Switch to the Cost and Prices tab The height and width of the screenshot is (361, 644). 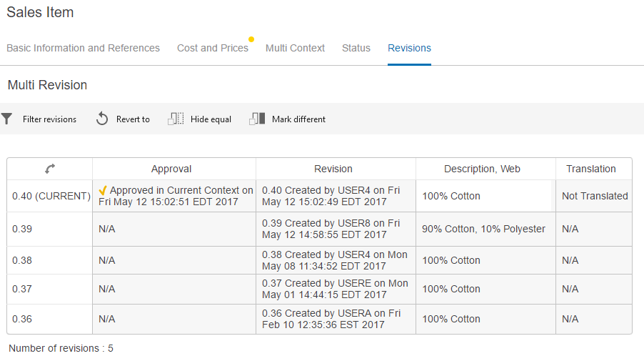213,48
